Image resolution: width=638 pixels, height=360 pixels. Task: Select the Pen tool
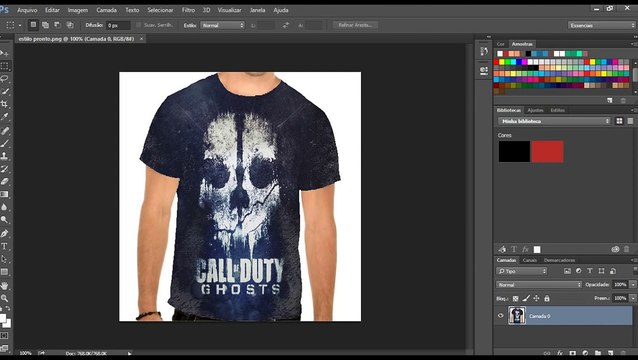click(4, 233)
